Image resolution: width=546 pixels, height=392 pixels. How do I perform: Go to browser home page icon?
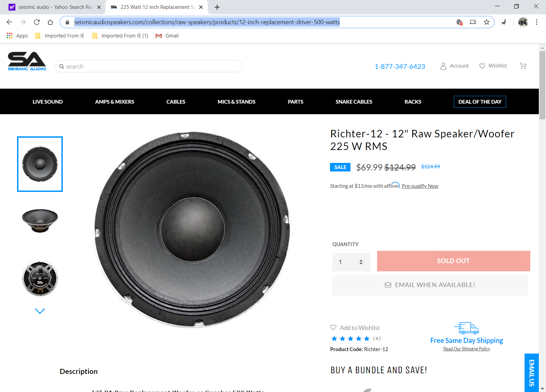pos(50,22)
